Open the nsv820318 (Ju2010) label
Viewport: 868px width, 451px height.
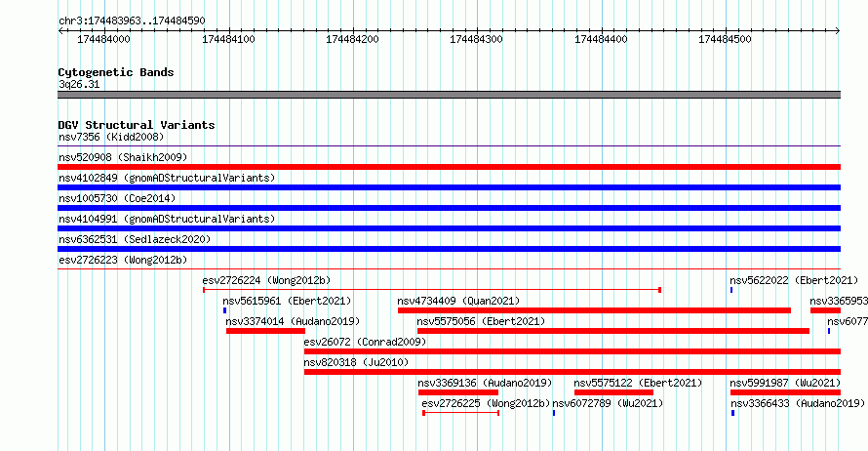coord(356,362)
